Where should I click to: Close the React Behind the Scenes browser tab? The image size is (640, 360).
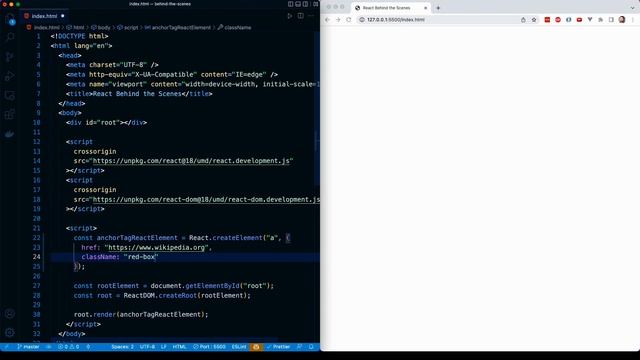tap(425, 8)
